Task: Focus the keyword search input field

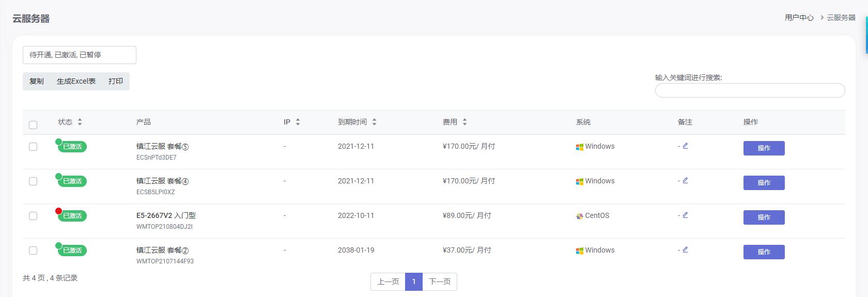Action: point(750,90)
